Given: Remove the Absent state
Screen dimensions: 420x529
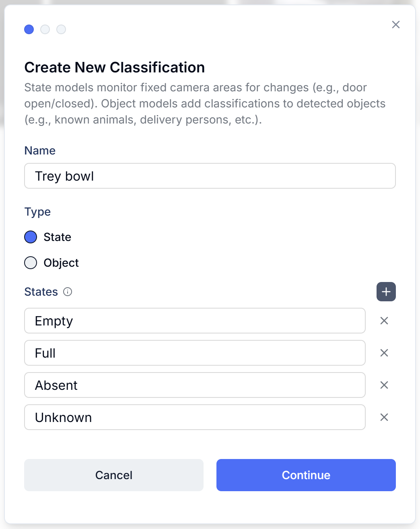Looking at the screenshot, I should click(x=384, y=385).
